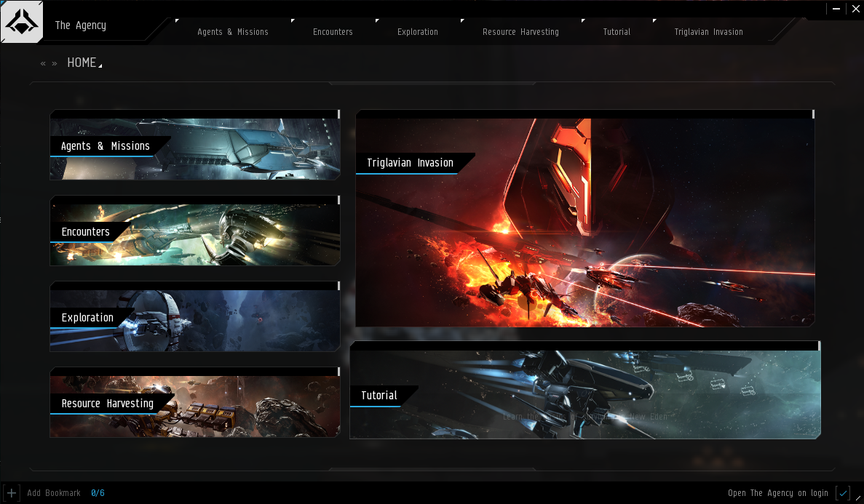Go to the Tutorial tab
This screenshot has width=864, height=504.
coord(617,32)
